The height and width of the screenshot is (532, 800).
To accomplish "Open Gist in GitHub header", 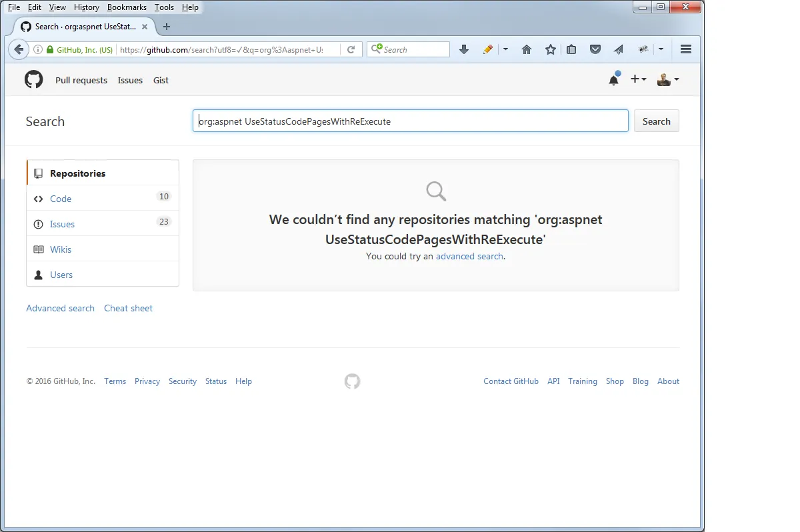I will point(161,80).
